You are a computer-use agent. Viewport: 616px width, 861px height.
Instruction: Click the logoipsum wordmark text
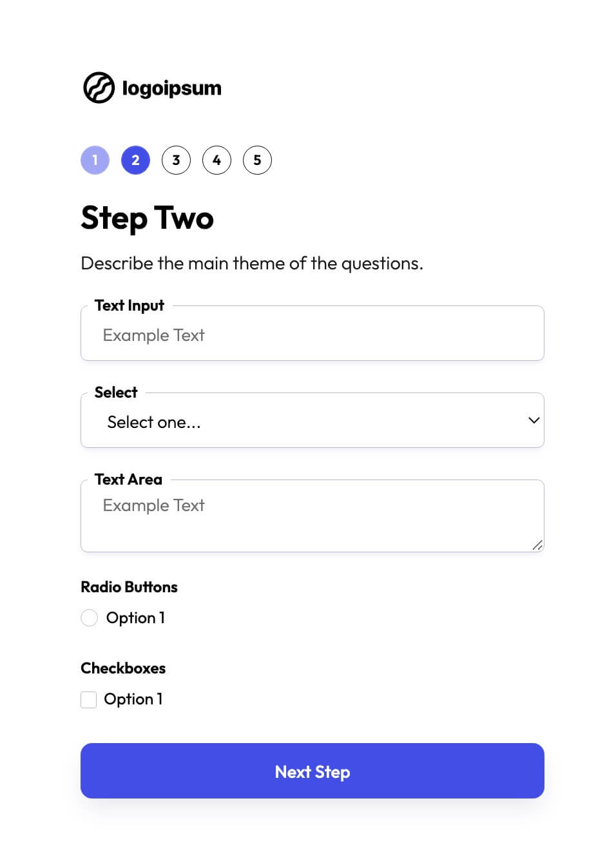point(171,88)
